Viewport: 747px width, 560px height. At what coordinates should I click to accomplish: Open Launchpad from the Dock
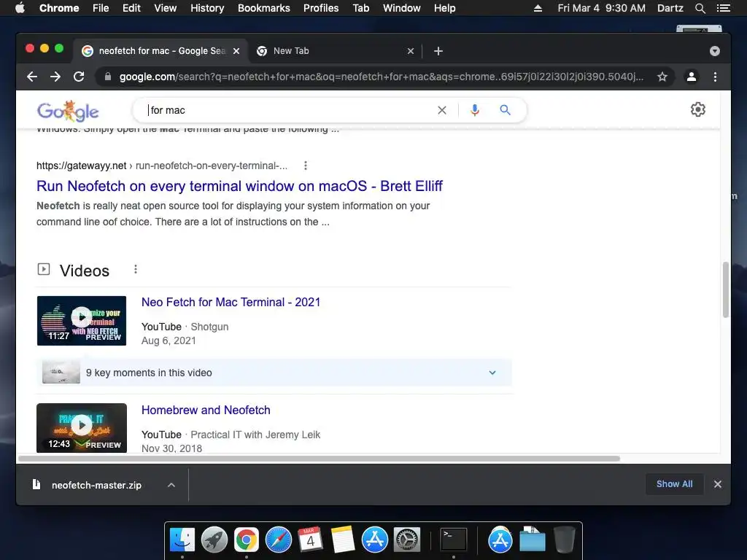pos(214,540)
